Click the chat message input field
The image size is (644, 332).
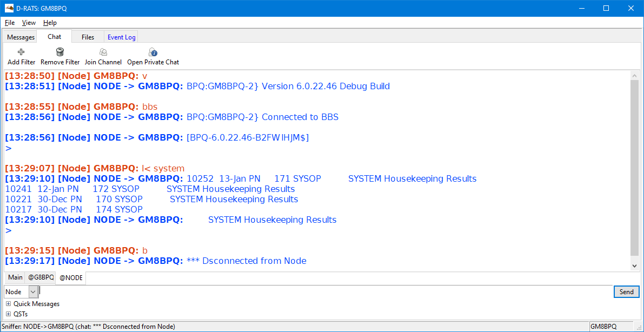point(324,292)
